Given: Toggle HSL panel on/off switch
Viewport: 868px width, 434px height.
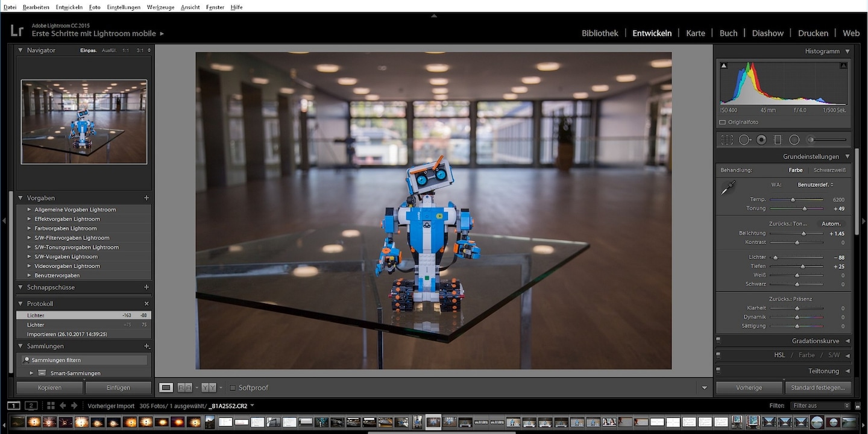Looking at the screenshot, I should [719, 355].
